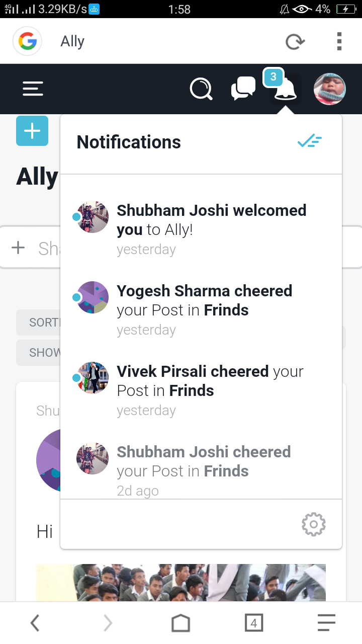Open the browser bottom menu
The width and height of the screenshot is (362, 644).
[326, 623]
